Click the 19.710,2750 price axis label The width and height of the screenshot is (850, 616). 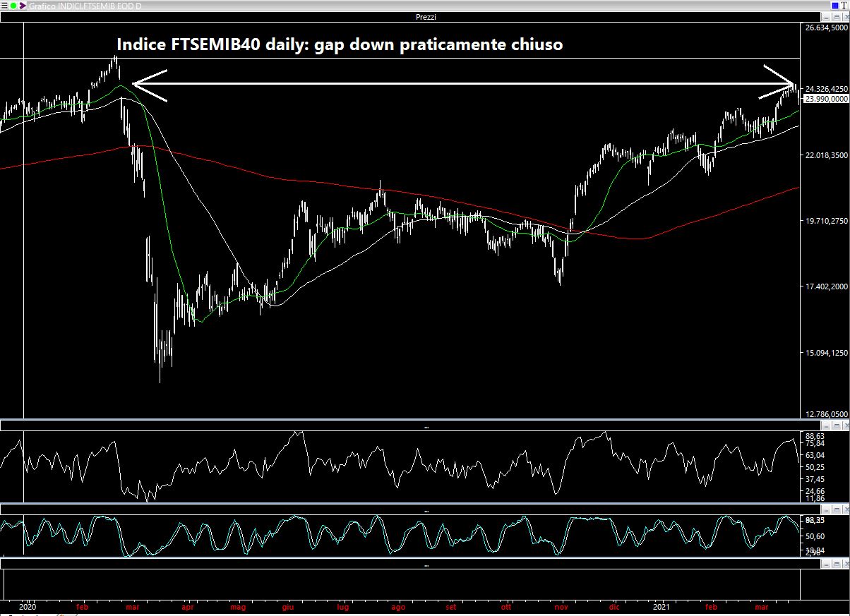pos(826,221)
